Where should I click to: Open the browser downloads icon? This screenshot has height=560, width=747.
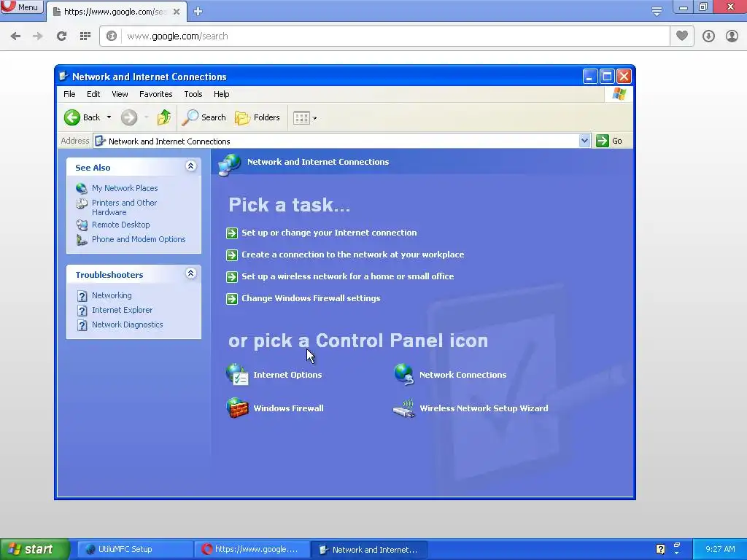tap(708, 36)
